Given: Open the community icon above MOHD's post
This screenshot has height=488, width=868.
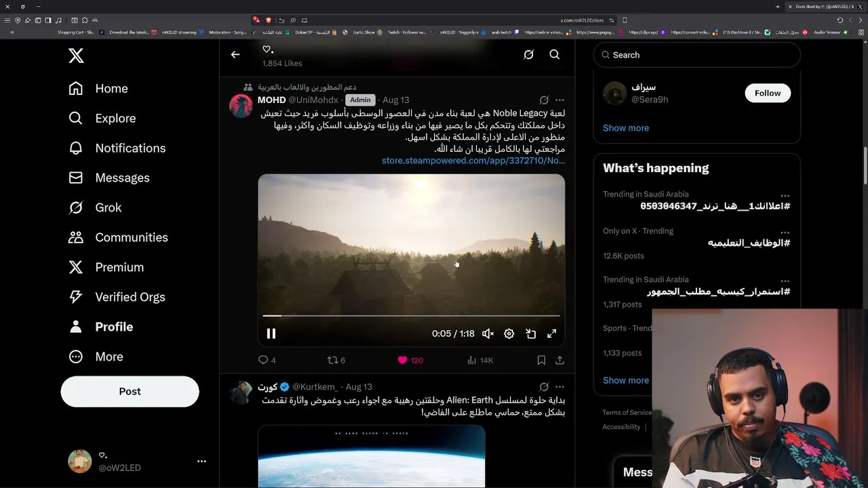Looking at the screenshot, I should point(248,87).
